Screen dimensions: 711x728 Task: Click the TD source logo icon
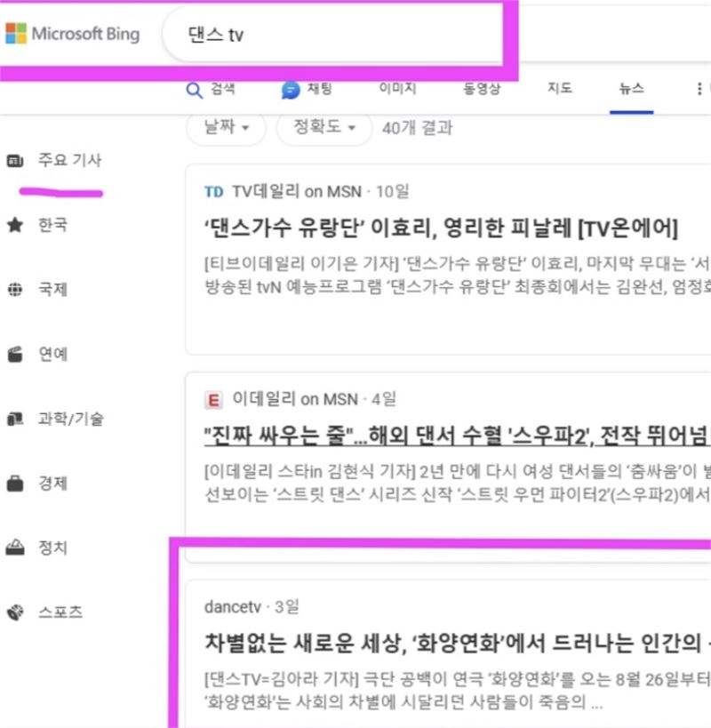tap(214, 192)
